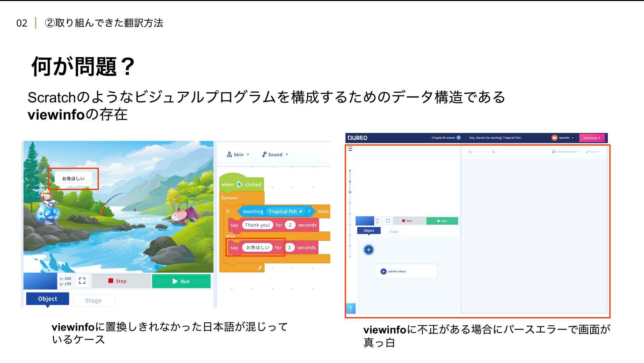Screen dimensions: 644x363
Task: Select the Object tab in the left screenshot
Action: tap(48, 299)
